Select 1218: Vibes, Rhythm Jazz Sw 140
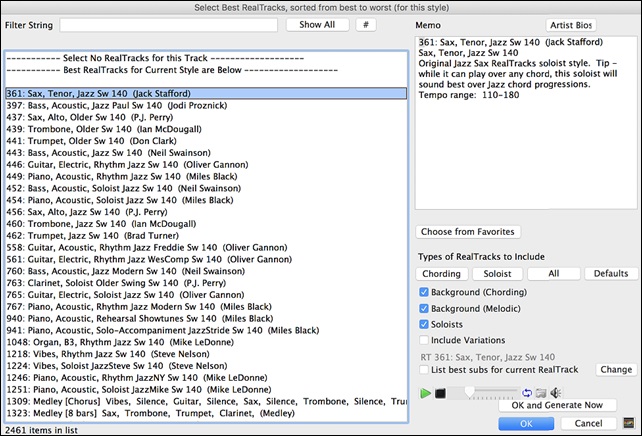The height and width of the screenshot is (436, 642). [206, 354]
